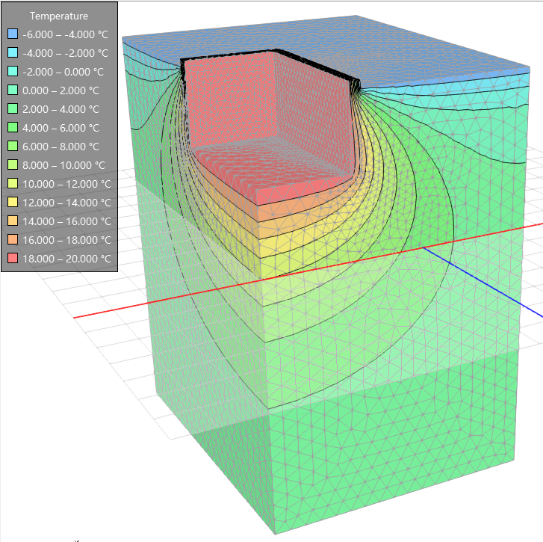
Task: Click the Temperature legend title
Action: tap(59, 16)
